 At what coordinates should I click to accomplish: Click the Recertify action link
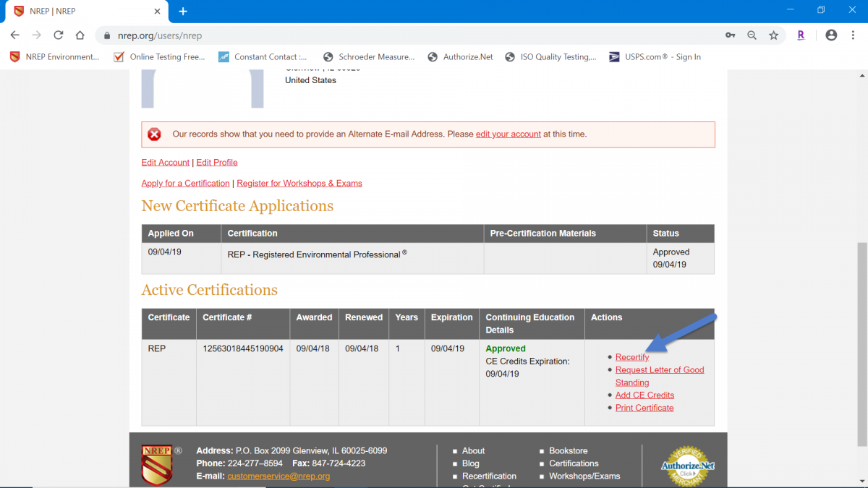coord(632,357)
